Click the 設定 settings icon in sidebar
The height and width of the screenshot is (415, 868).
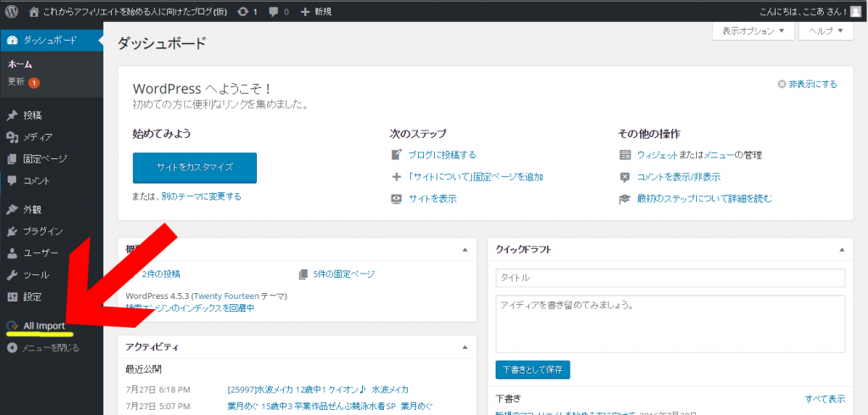[12, 297]
